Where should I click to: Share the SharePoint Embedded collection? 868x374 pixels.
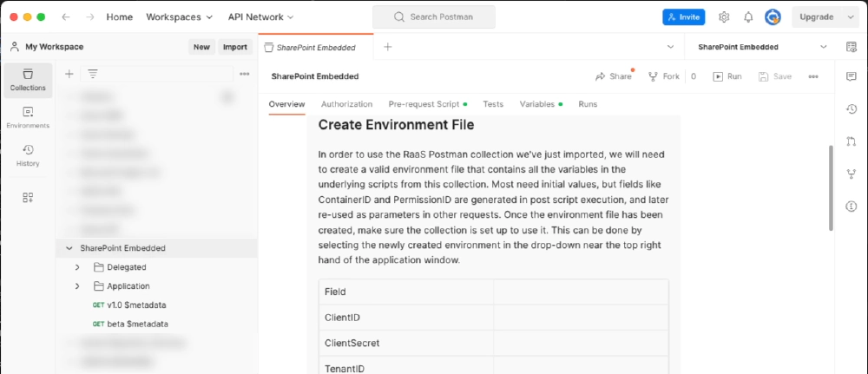614,77
